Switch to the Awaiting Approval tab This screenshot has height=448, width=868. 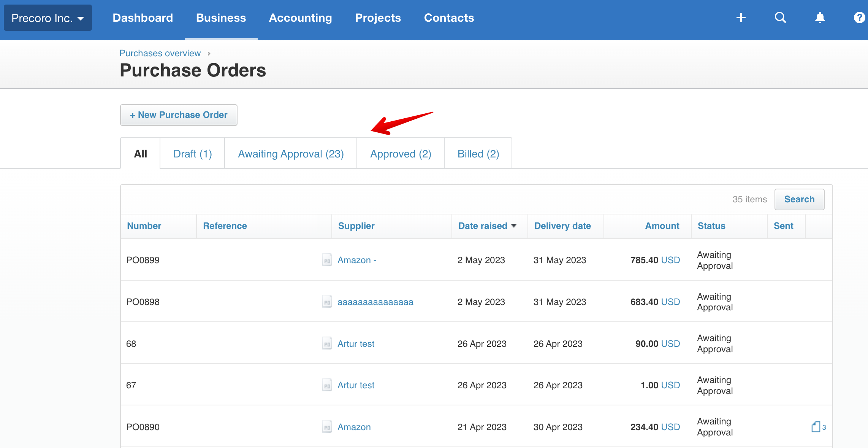[x=291, y=153]
